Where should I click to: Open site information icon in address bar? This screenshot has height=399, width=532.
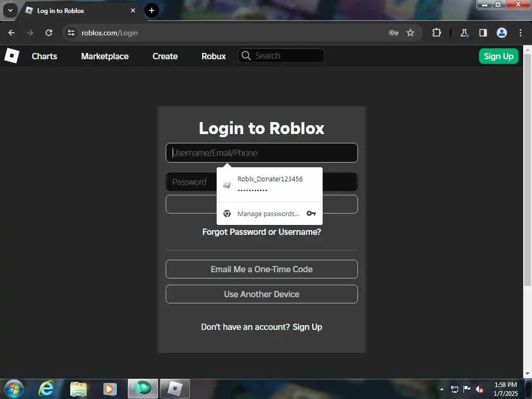71,33
